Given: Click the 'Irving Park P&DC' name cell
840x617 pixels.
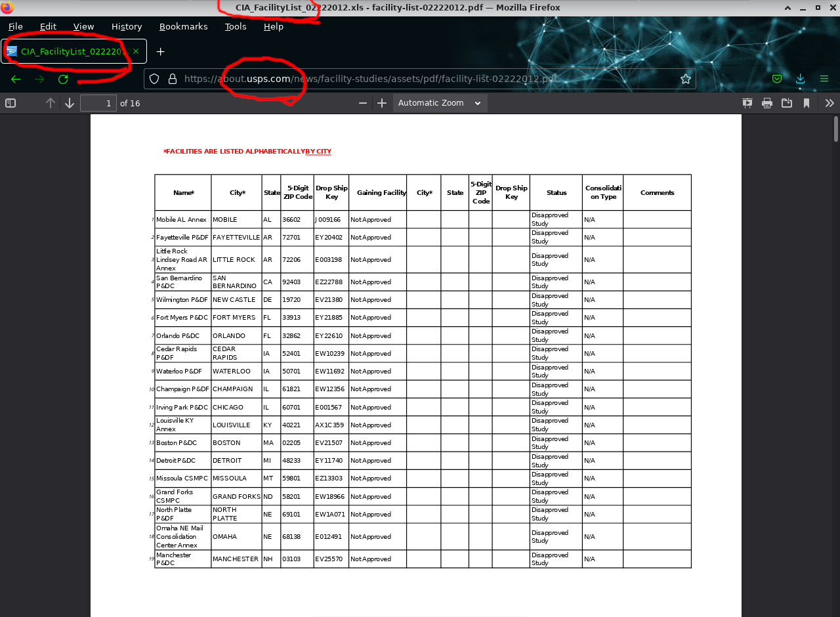Looking at the screenshot, I should [x=182, y=408].
